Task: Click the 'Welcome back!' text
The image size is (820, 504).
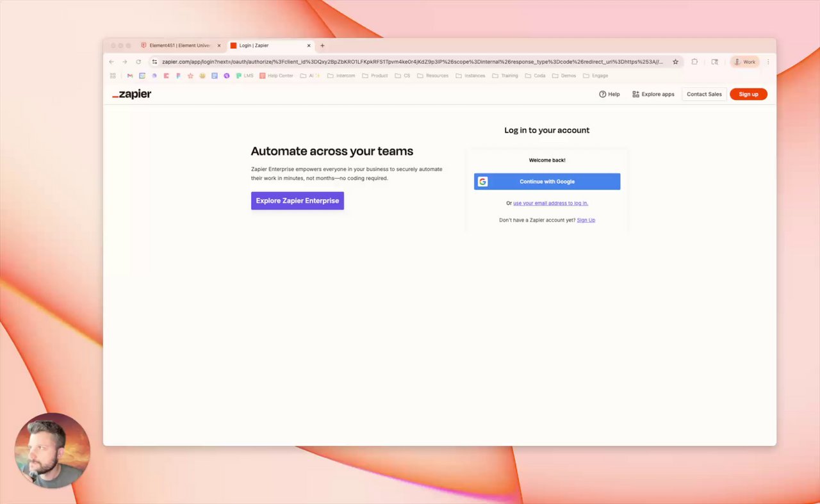Action: coord(547,160)
